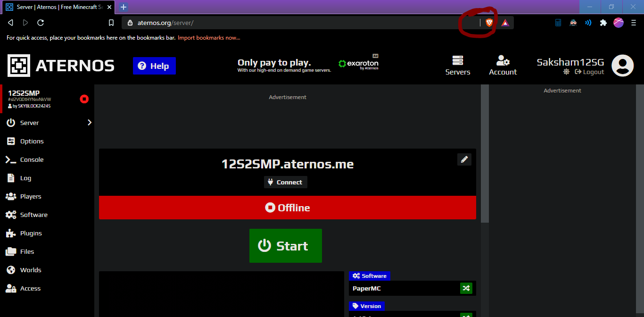Click the Logout link
This screenshot has height=317, width=644.
(x=589, y=72)
